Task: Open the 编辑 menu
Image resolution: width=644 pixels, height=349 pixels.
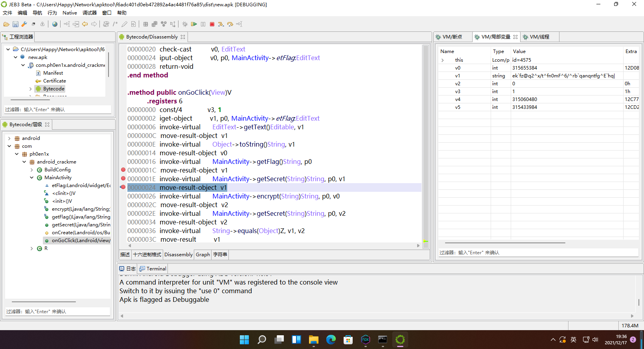Action: click(x=22, y=13)
